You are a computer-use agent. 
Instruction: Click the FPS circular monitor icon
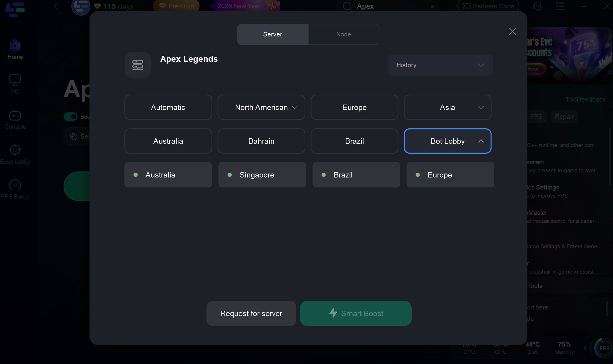[x=604, y=348]
